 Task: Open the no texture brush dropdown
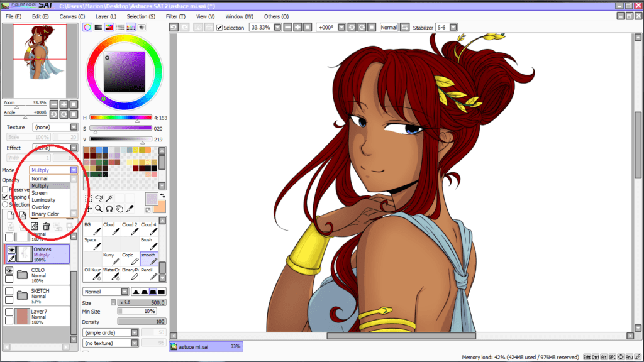135,343
